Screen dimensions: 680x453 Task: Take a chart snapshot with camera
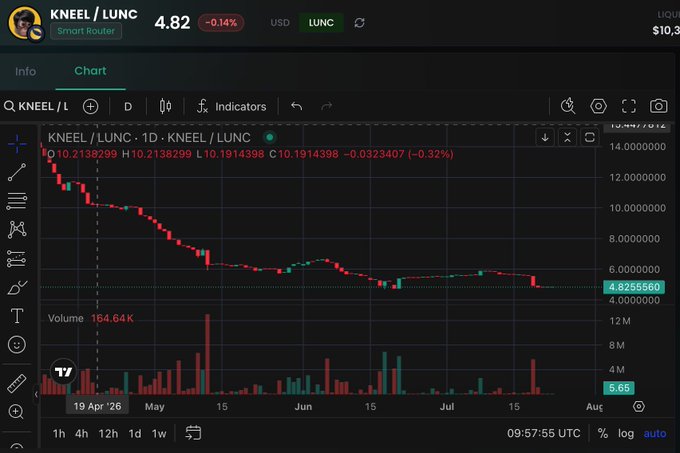point(658,106)
